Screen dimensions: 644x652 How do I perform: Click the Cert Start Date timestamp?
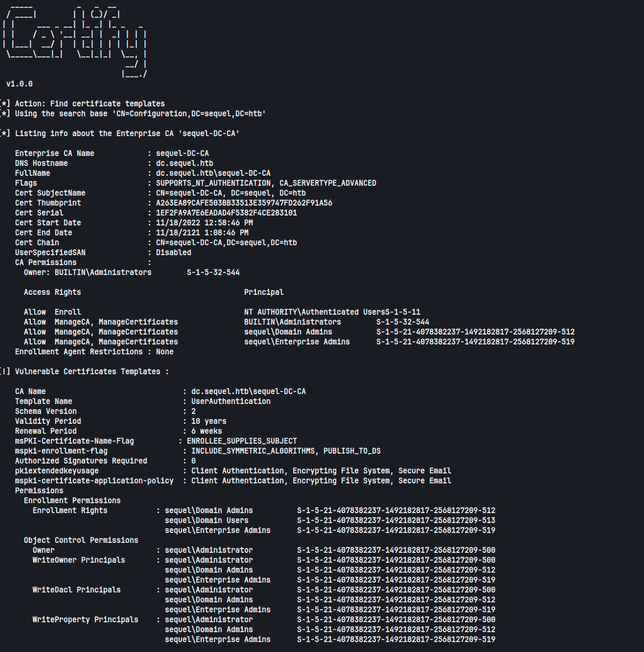point(204,223)
